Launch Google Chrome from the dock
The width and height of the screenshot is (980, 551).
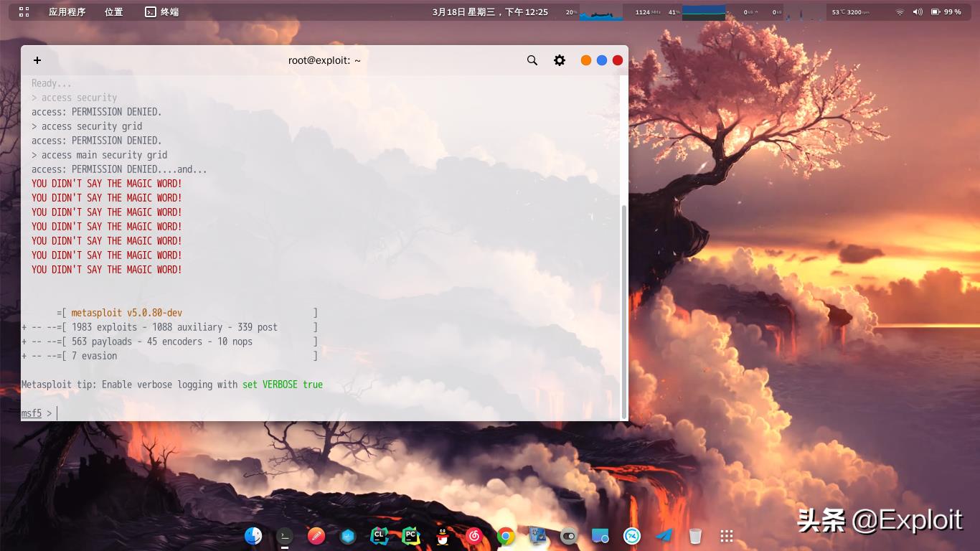click(506, 536)
